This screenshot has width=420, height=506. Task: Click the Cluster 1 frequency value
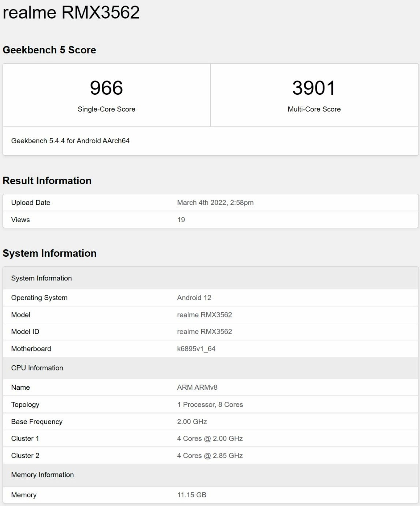coord(210,438)
